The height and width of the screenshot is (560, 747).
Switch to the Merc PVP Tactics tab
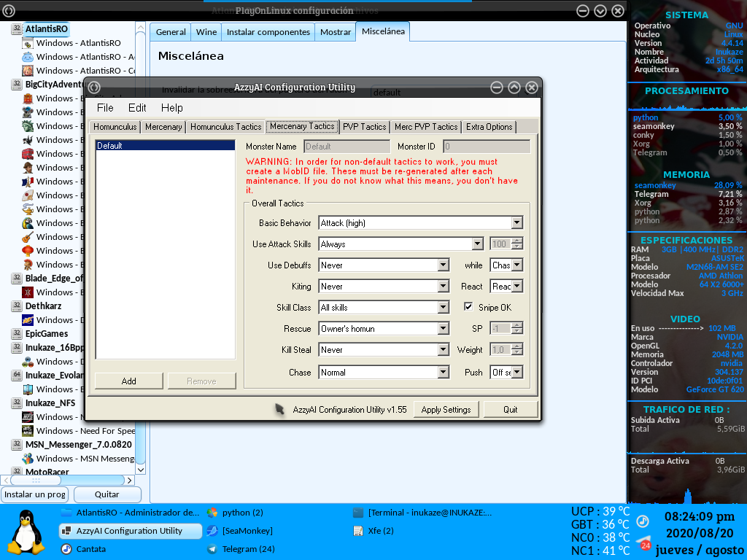click(x=426, y=127)
